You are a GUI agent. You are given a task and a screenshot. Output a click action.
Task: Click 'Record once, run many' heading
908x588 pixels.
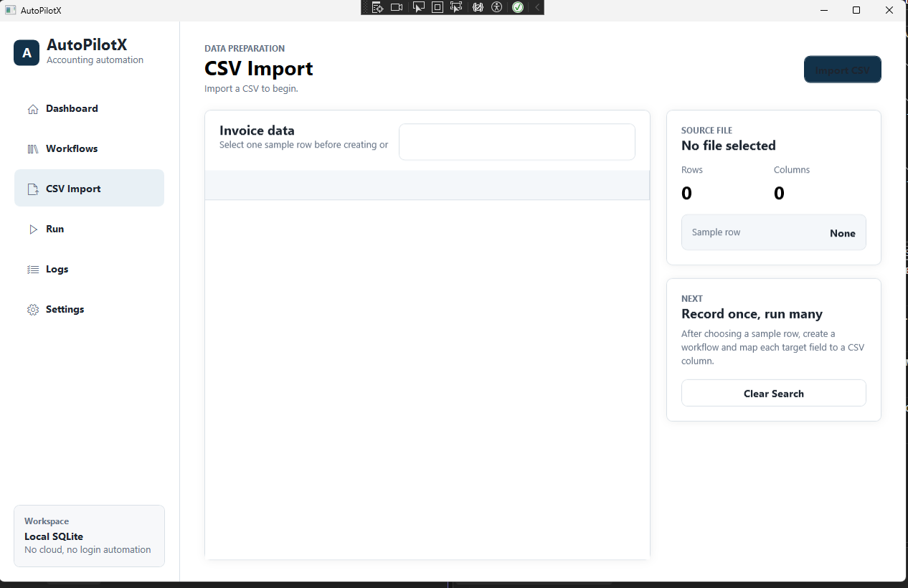pyautogui.click(x=752, y=314)
